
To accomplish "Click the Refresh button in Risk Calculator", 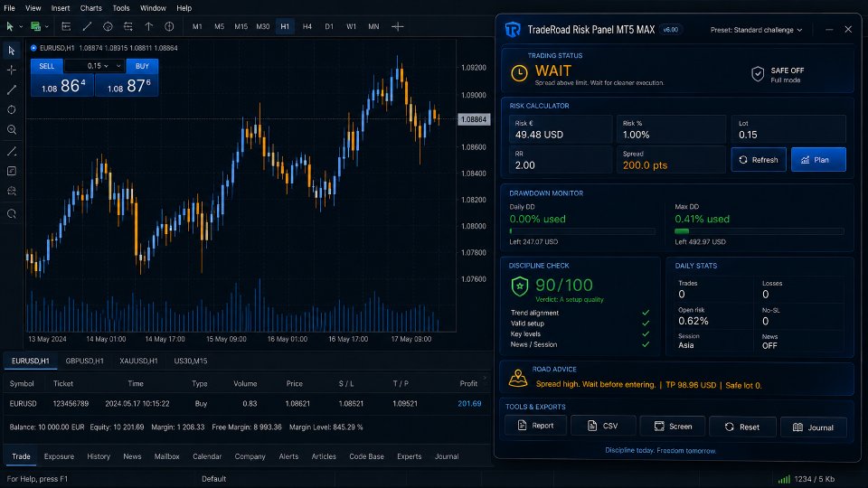I will pyautogui.click(x=759, y=159).
